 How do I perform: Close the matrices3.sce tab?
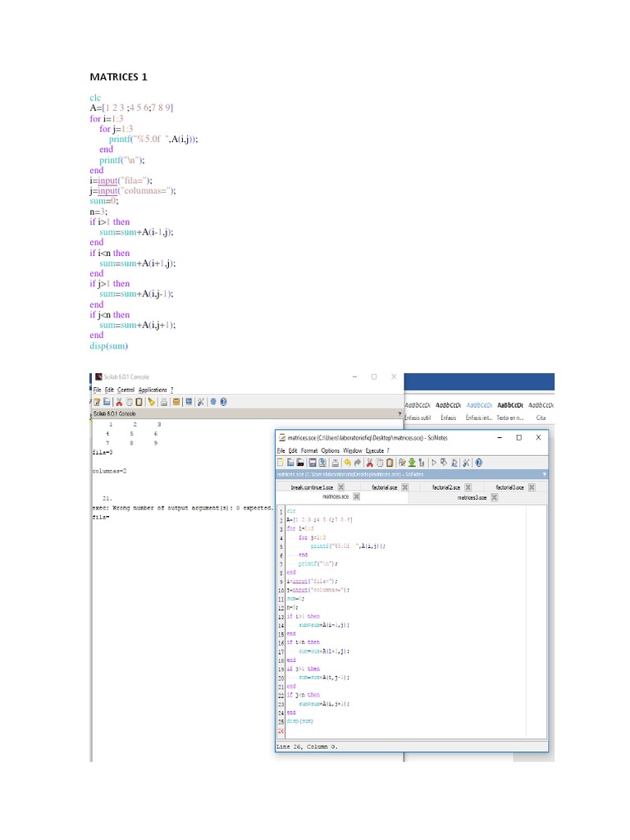[495, 498]
